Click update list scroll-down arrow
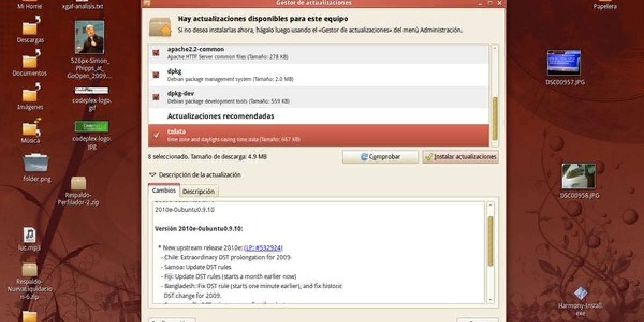The image size is (644, 322). [495, 144]
